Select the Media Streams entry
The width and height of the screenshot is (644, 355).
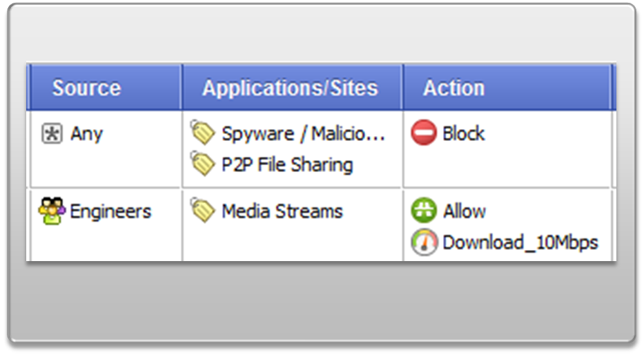pos(282,211)
